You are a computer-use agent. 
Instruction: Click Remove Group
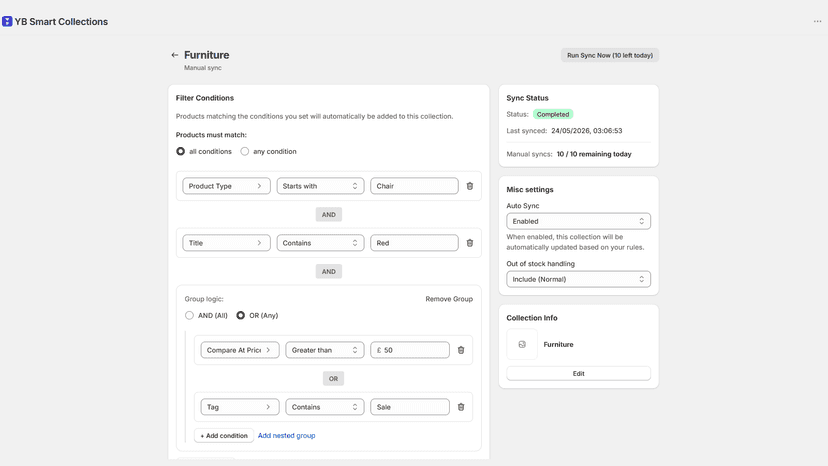[449, 299]
